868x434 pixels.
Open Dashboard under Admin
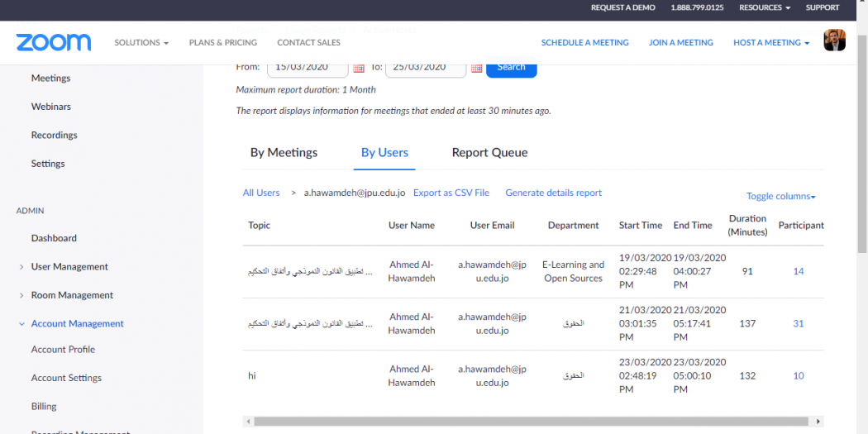pos(54,238)
